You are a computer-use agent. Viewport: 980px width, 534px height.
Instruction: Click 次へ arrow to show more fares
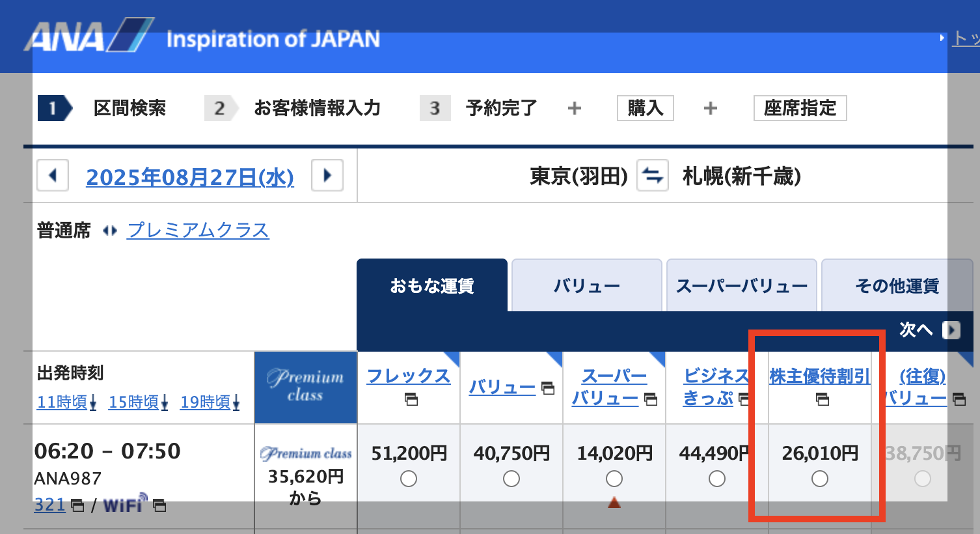click(x=951, y=330)
